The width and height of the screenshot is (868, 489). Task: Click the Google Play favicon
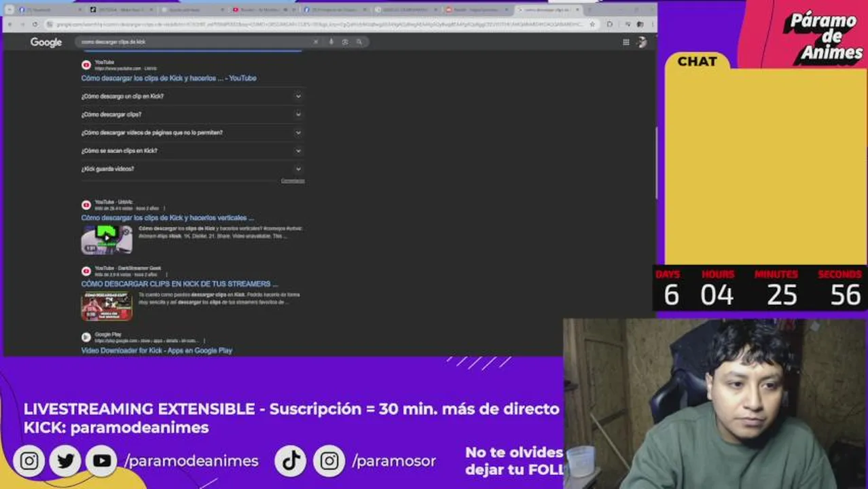86,338
